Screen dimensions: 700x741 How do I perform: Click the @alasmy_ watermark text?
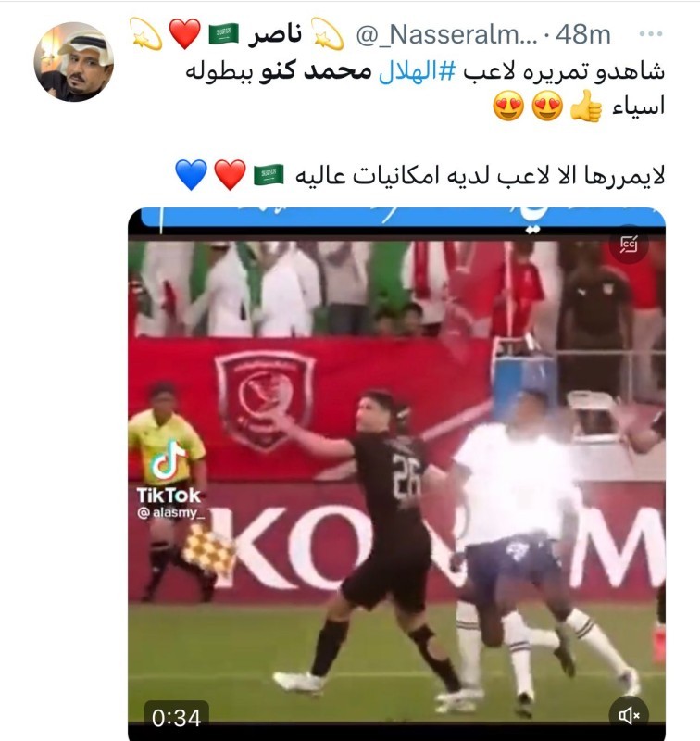tap(170, 513)
